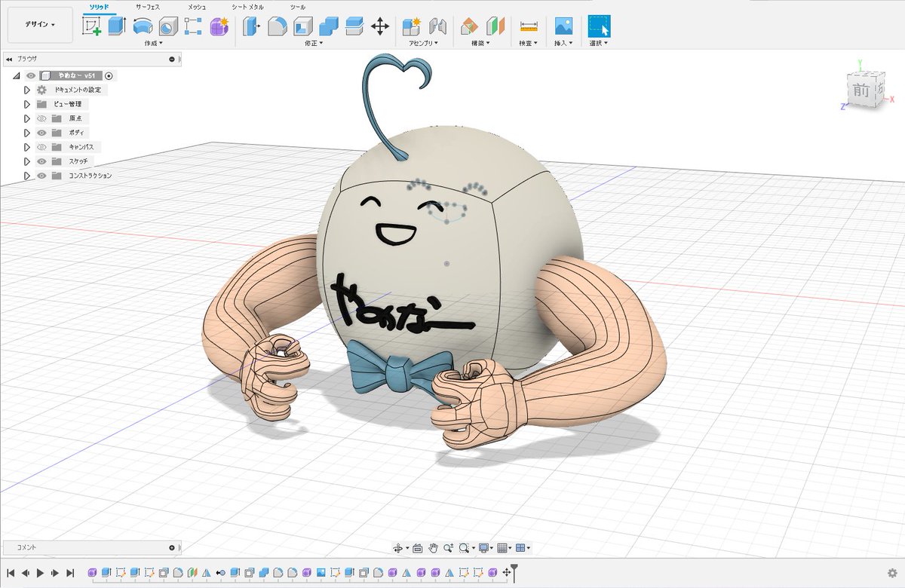Jump timeline to the end
The image size is (905, 588).
(70, 573)
